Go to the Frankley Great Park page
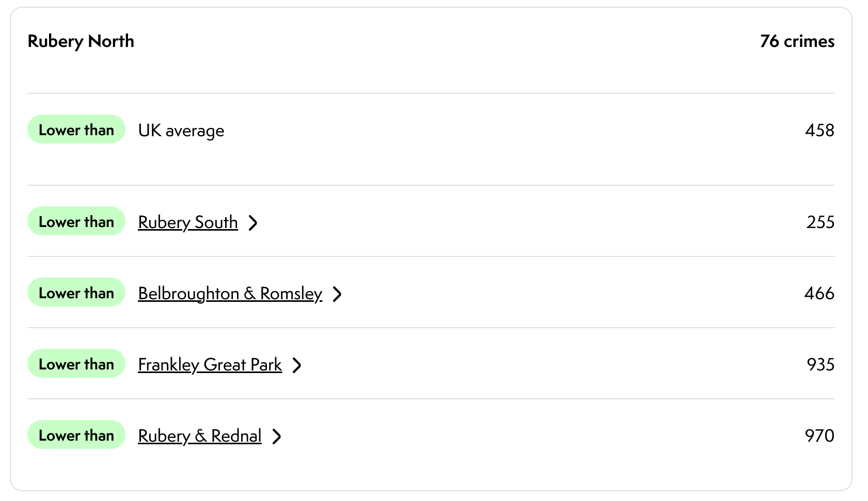The height and width of the screenshot is (501, 868). coord(210,365)
